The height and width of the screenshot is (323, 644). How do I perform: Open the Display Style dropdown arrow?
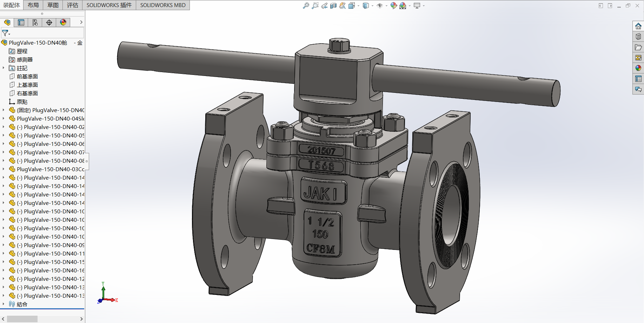pyautogui.click(x=372, y=6)
